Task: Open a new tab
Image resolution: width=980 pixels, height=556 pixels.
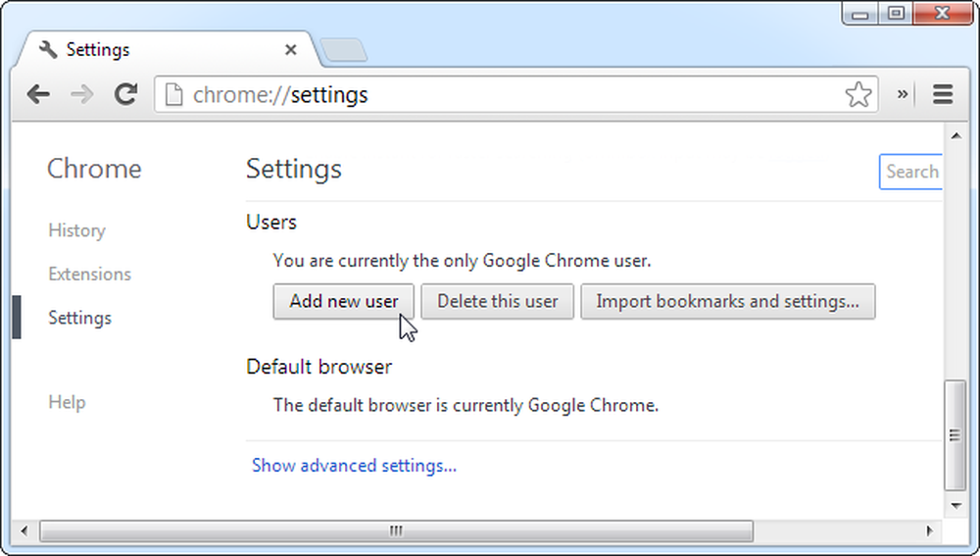Action: pos(343,50)
